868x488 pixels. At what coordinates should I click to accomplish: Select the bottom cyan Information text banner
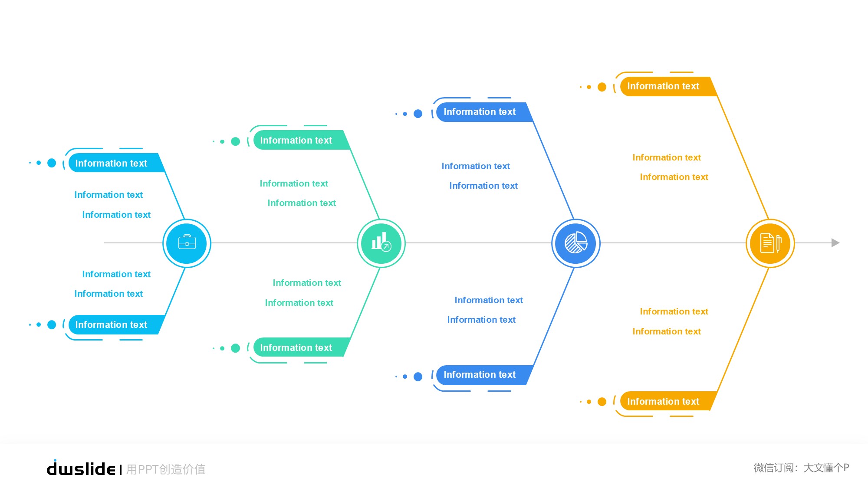114,324
